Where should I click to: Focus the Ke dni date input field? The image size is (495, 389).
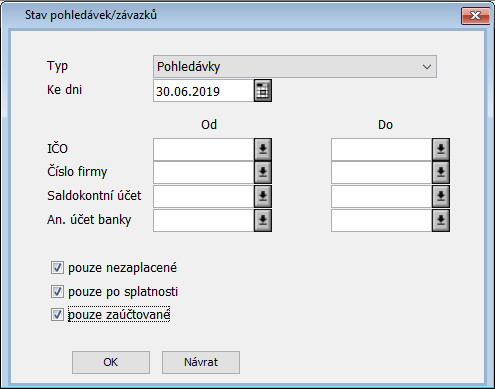point(203,91)
